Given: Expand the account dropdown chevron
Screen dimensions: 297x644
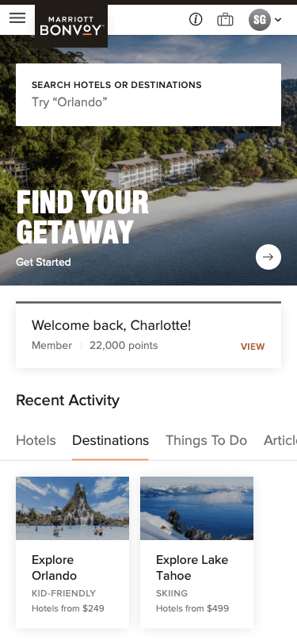Looking at the screenshot, I should [x=278, y=19].
